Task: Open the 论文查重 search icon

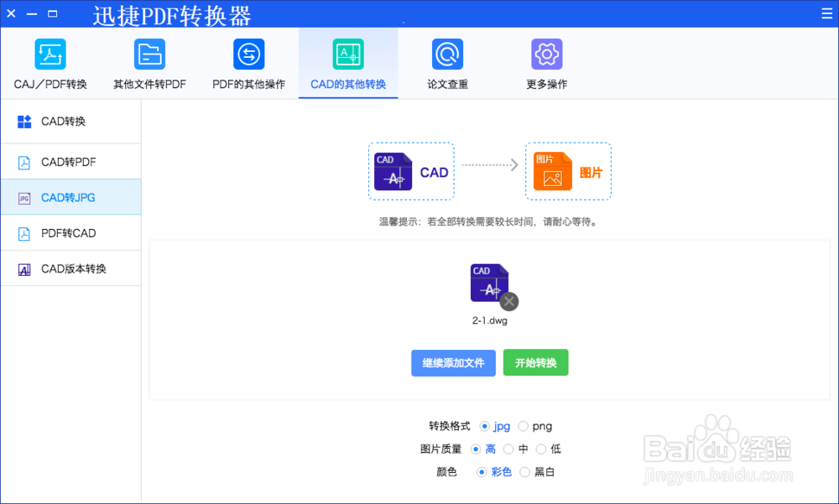Action: point(447,54)
